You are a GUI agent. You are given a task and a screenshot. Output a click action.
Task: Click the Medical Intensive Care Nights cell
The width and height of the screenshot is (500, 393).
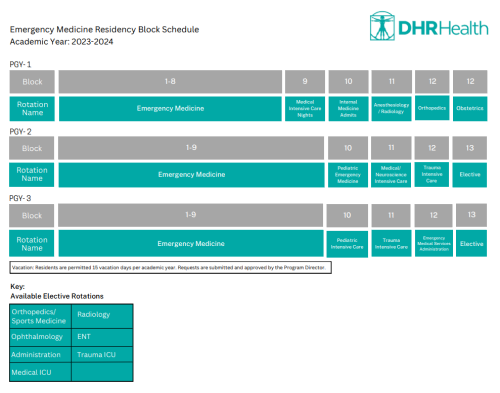(305, 109)
